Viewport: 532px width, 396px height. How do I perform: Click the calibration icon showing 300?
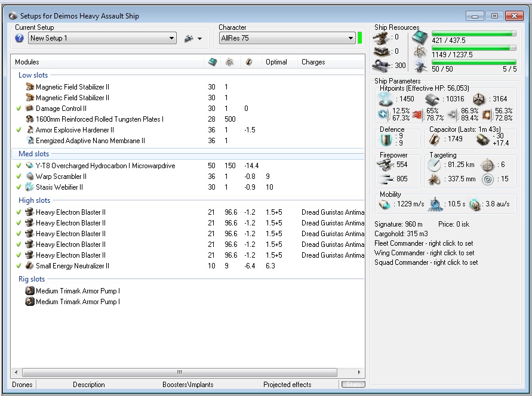point(382,66)
